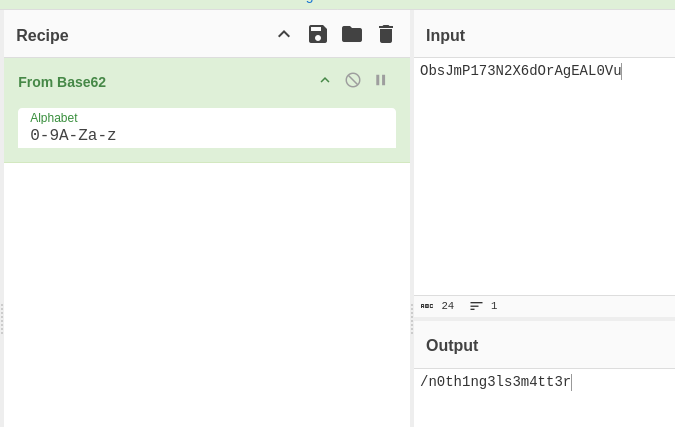Collapse the From Base62 operation

click(324, 80)
